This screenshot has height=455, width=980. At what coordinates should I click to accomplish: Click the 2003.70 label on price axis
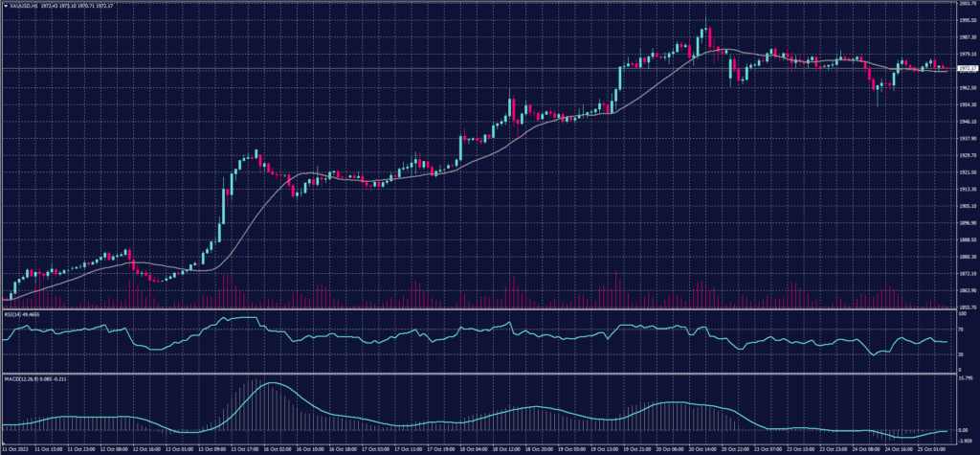[x=967, y=4]
